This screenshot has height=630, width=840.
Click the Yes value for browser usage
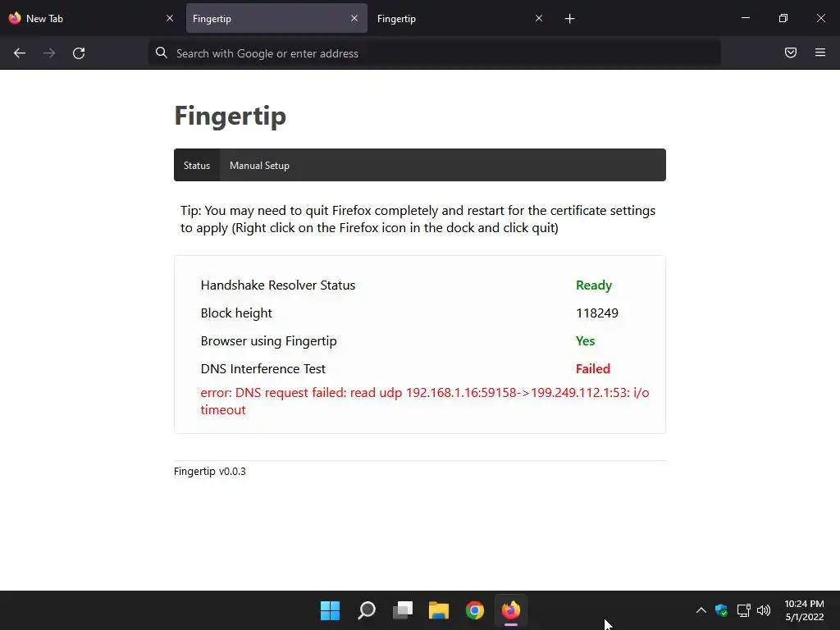pos(585,341)
